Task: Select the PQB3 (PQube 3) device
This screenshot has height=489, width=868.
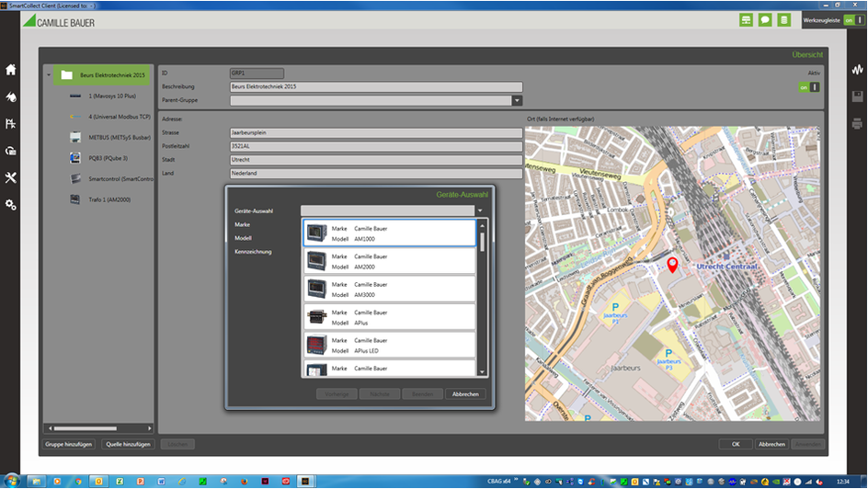Action: (x=99, y=158)
